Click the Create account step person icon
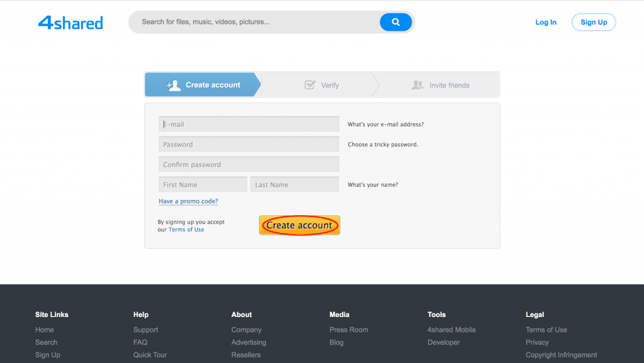 174,85
